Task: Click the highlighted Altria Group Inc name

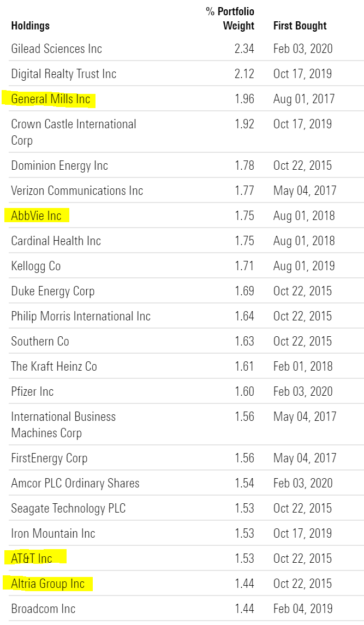Action: coord(48,584)
